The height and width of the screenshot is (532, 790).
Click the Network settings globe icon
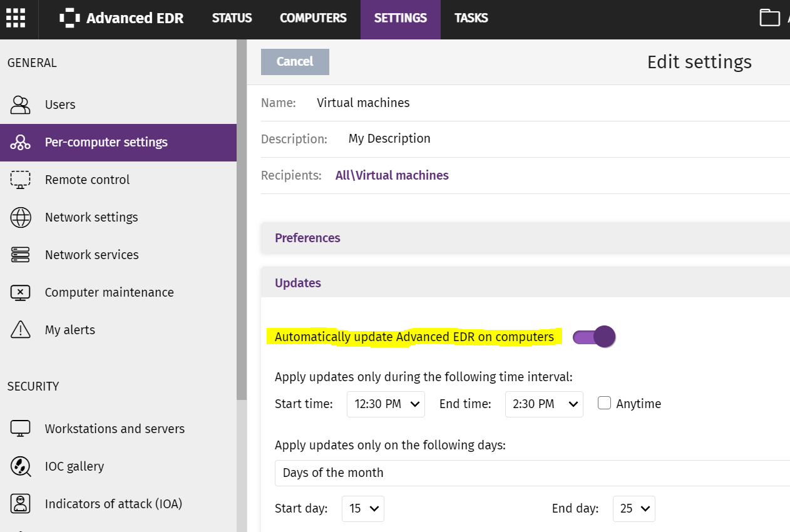pos(21,217)
